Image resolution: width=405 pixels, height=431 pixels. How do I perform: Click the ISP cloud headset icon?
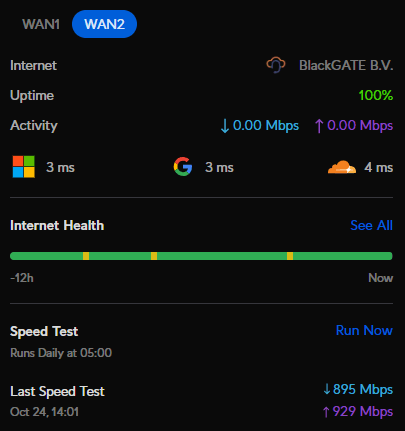click(x=276, y=65)
